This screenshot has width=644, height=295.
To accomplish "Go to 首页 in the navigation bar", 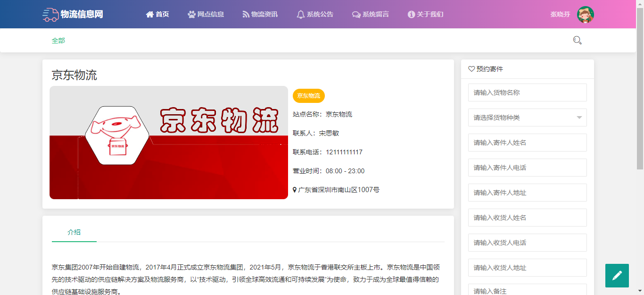I will coord(162,15).
